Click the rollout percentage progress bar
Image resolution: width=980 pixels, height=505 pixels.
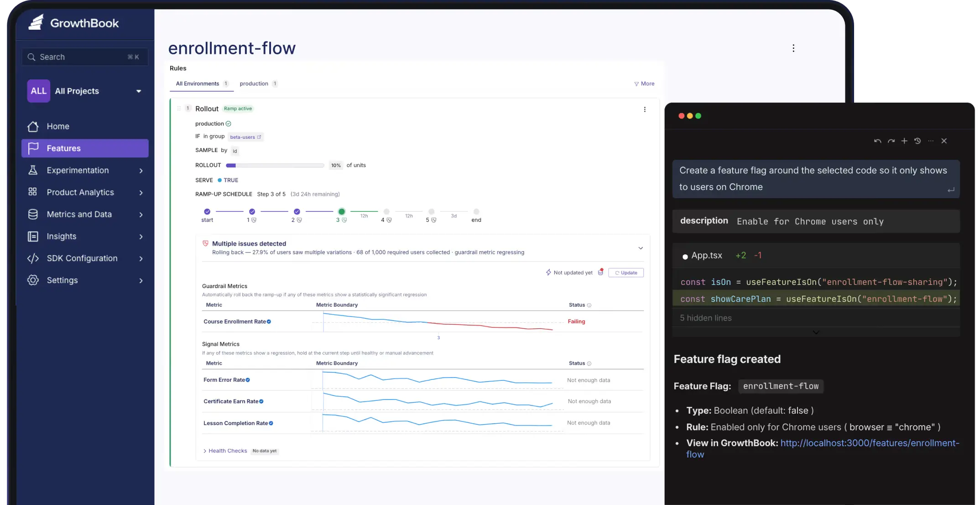tap(275, 166)
